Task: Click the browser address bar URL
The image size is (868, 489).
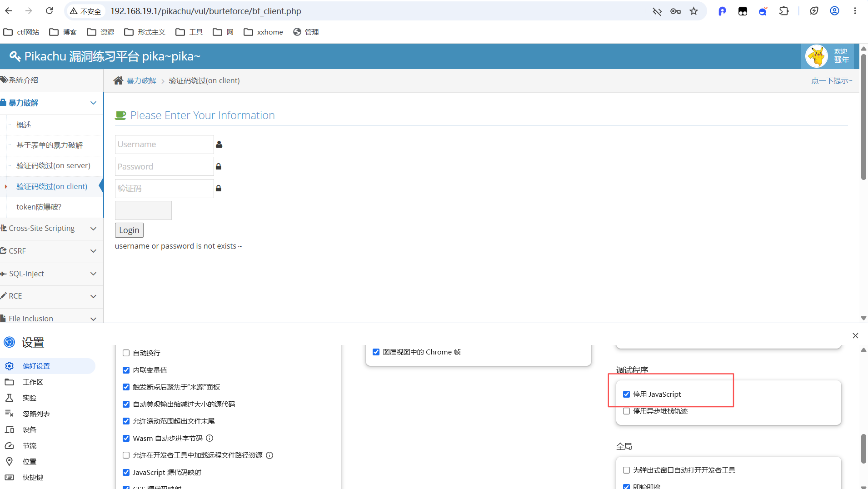Action: click(x=205, y=11)
